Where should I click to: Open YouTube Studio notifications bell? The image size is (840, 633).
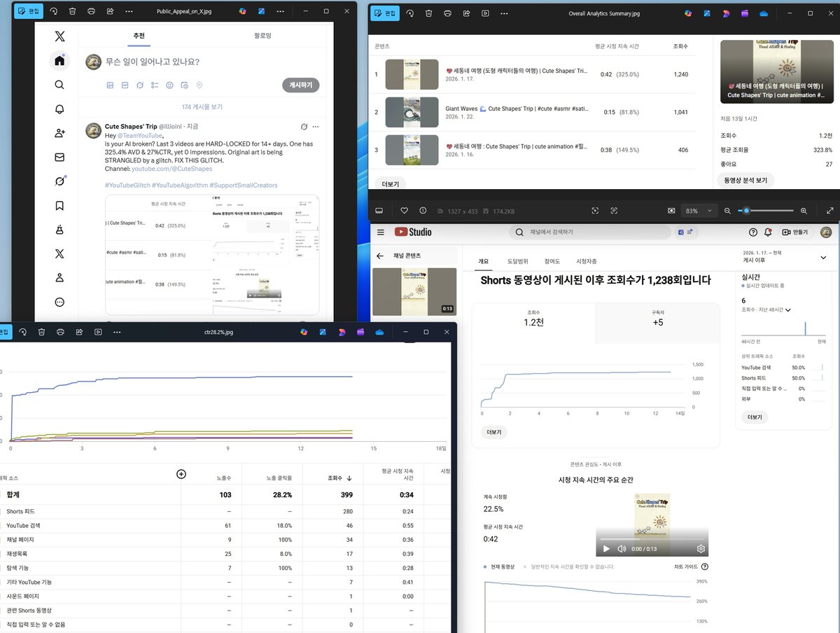(768, 232)
